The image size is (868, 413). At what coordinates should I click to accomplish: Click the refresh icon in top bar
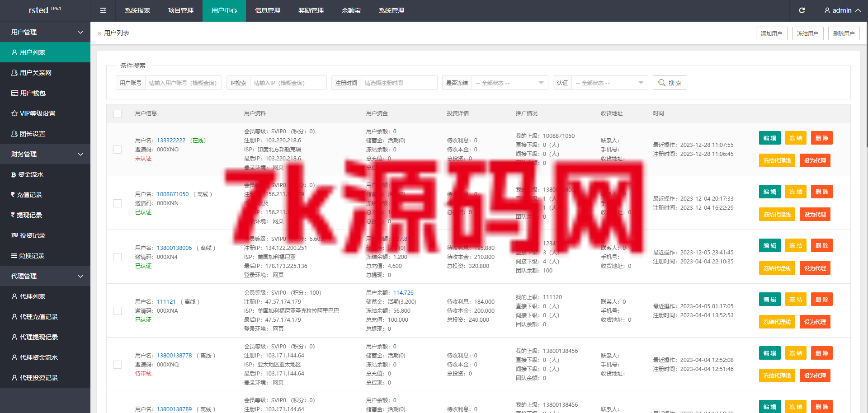(802, 10)
